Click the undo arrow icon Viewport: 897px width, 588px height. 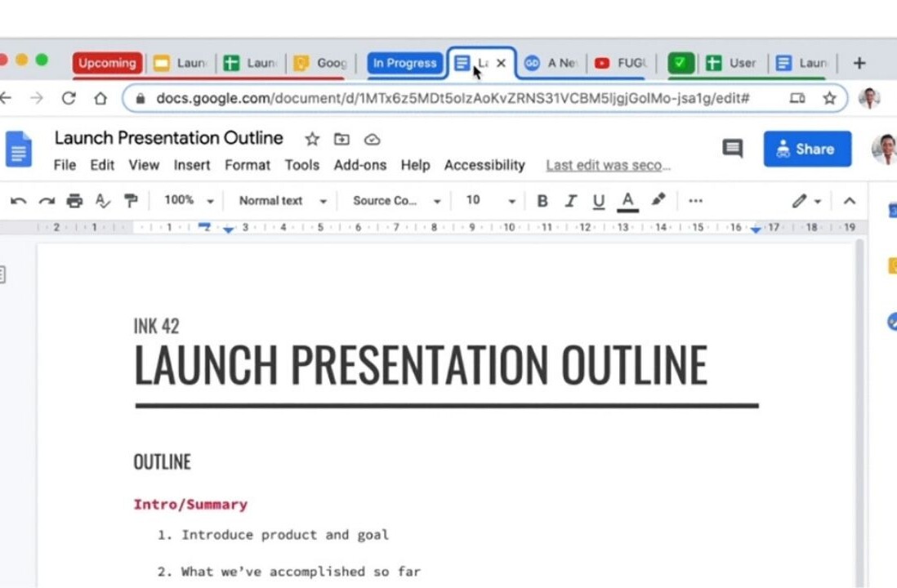coord(18,201)
